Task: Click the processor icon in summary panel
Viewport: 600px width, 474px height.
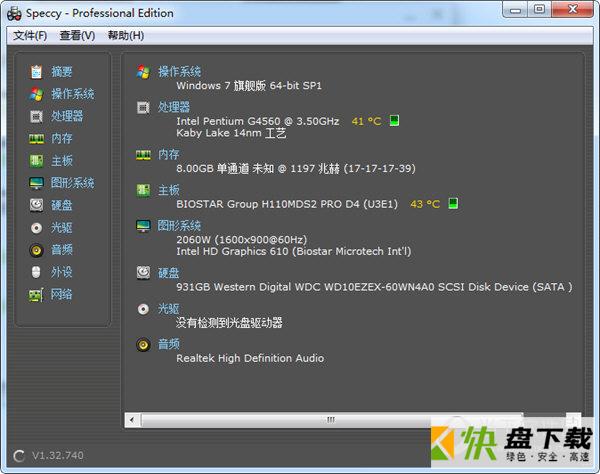Action: pyautogui.click(x=143, y=108)
